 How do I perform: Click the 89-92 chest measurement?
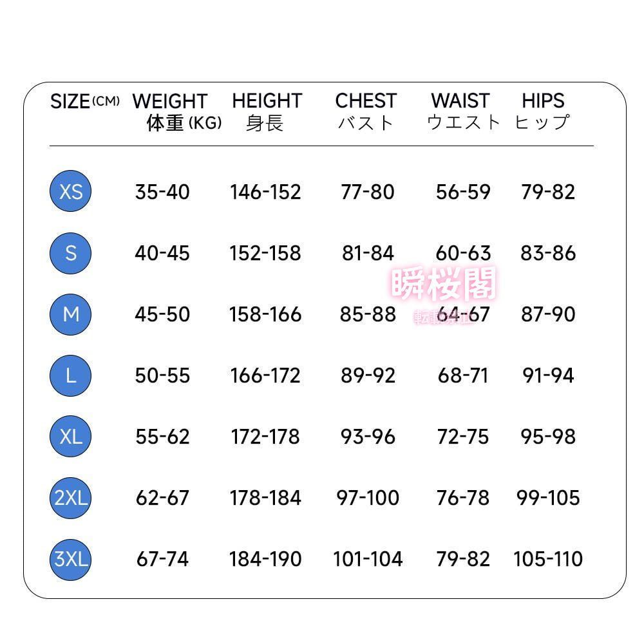tap(368, 375)
